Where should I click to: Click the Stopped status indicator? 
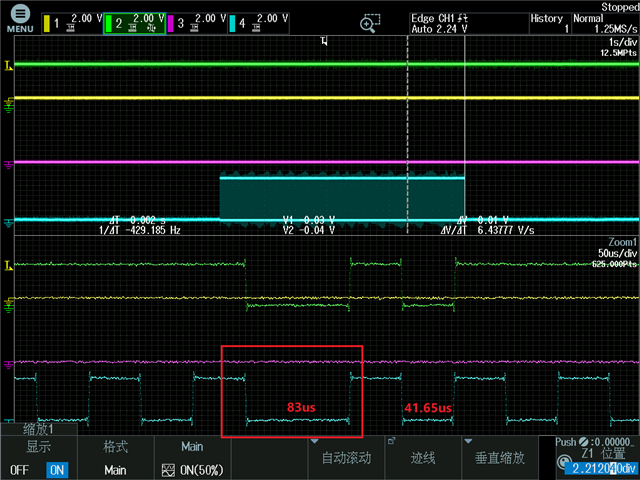point(620,7)
